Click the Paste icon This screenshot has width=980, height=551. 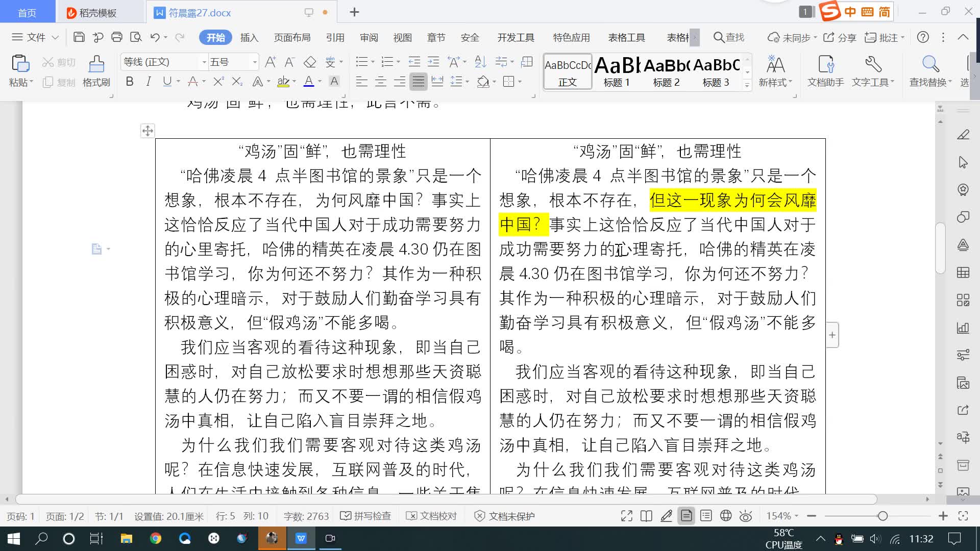point(20,64)
